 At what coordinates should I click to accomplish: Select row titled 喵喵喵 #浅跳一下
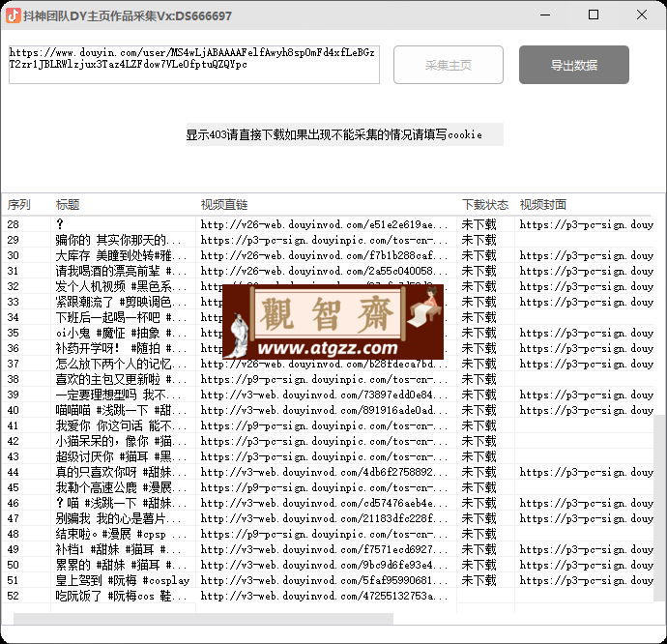tap(328, 410)
